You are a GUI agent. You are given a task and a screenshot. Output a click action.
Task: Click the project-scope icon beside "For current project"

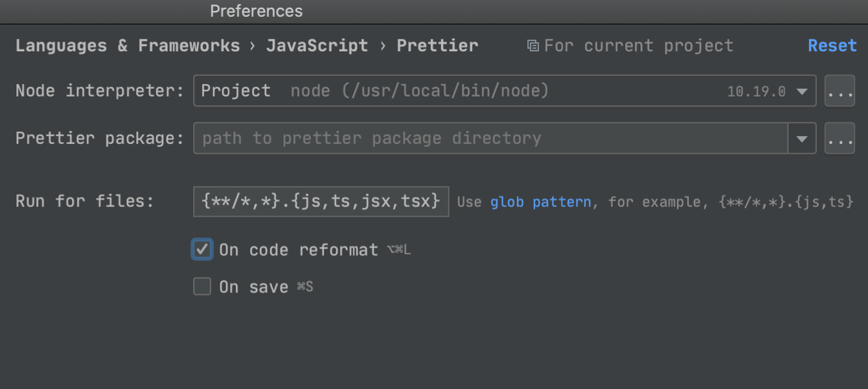532,46
